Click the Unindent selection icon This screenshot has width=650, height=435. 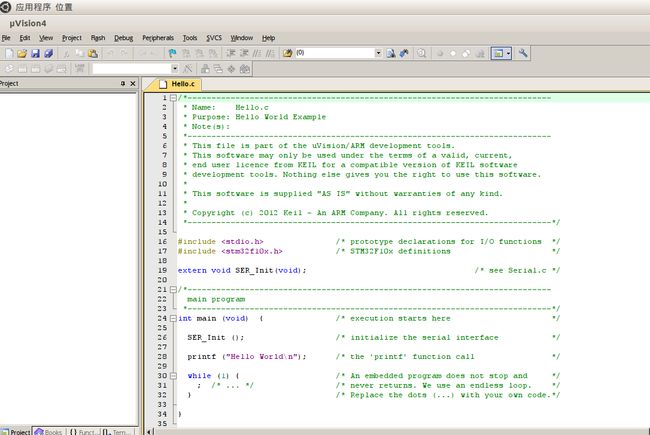pos(244,53)
